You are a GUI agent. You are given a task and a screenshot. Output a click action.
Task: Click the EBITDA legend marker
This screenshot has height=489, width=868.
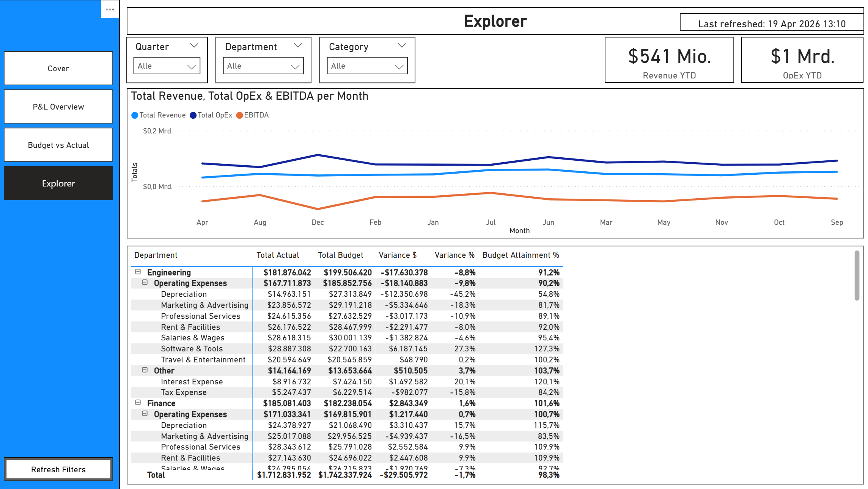(x=239, y=115)
